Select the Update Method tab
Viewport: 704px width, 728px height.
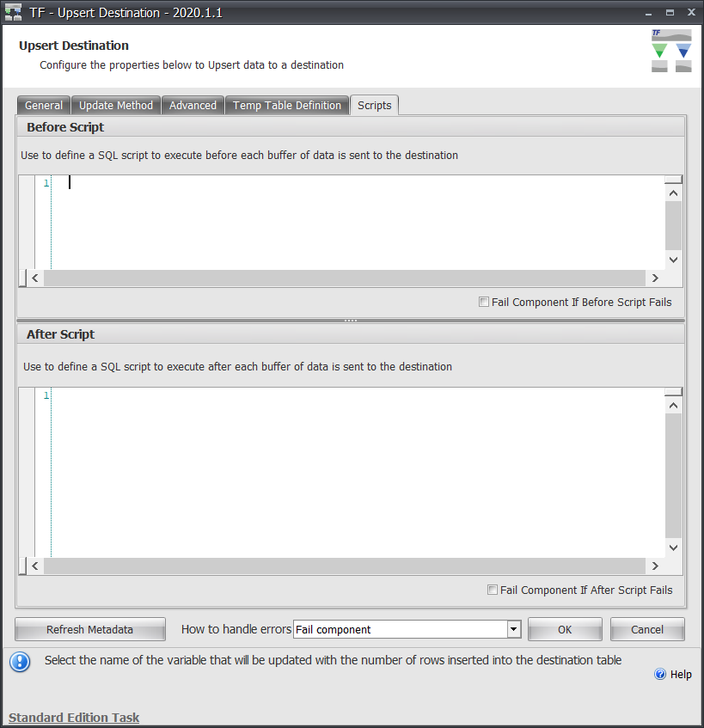coord(115,105)
